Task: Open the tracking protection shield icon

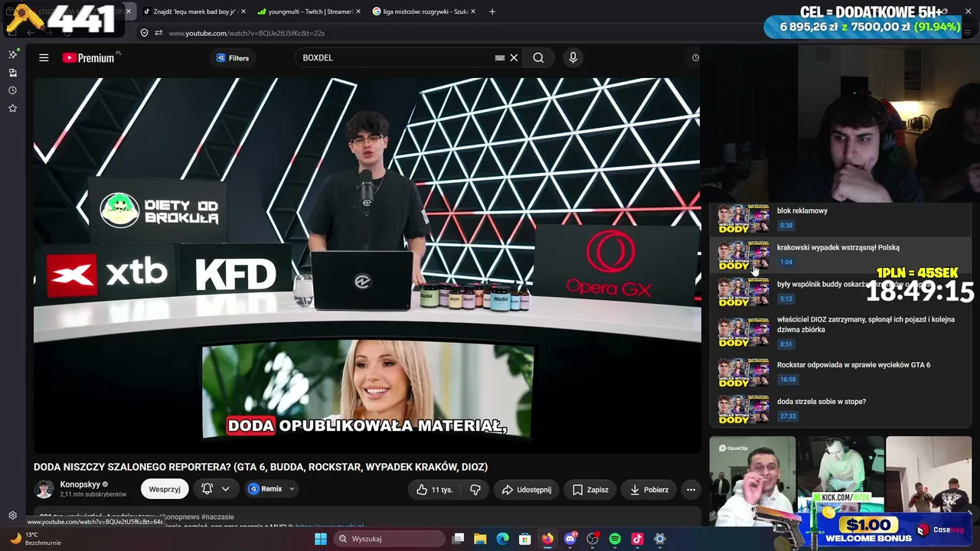Action: [145, 33]
